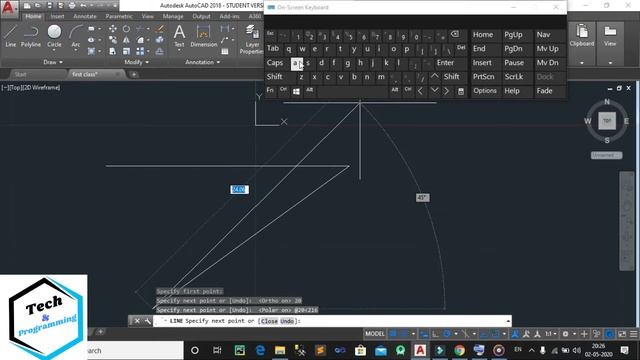
Task: Toggle snap mode on status bar
Action: pos(404,334)
